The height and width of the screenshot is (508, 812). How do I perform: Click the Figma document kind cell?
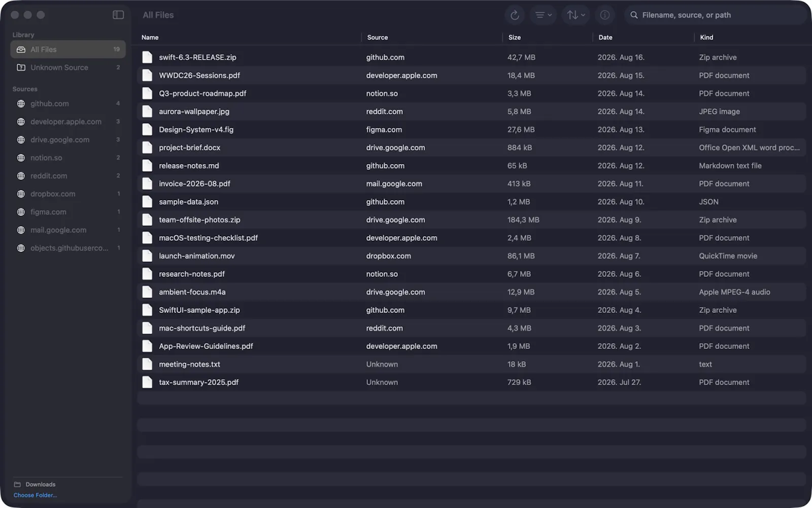727,130
